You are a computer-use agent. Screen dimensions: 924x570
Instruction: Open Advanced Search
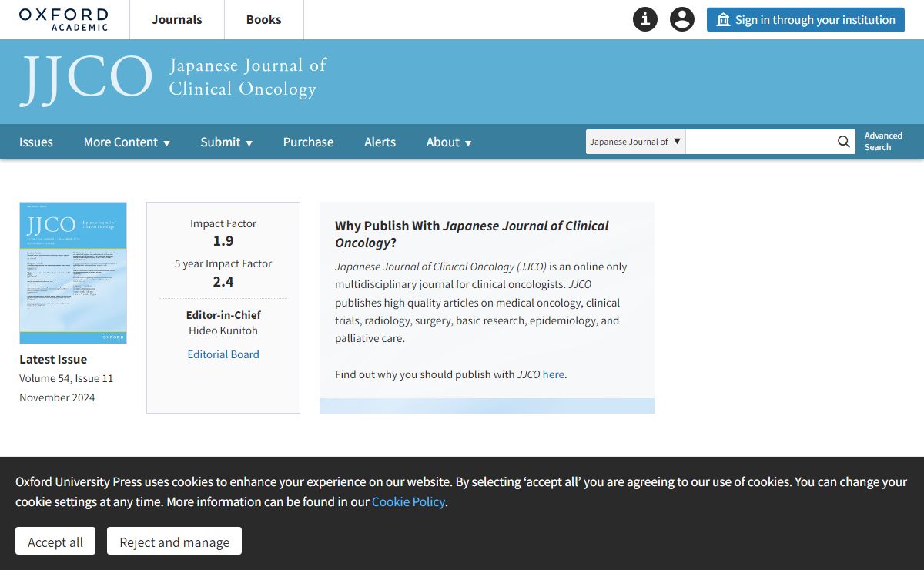[x=883, y=142]
